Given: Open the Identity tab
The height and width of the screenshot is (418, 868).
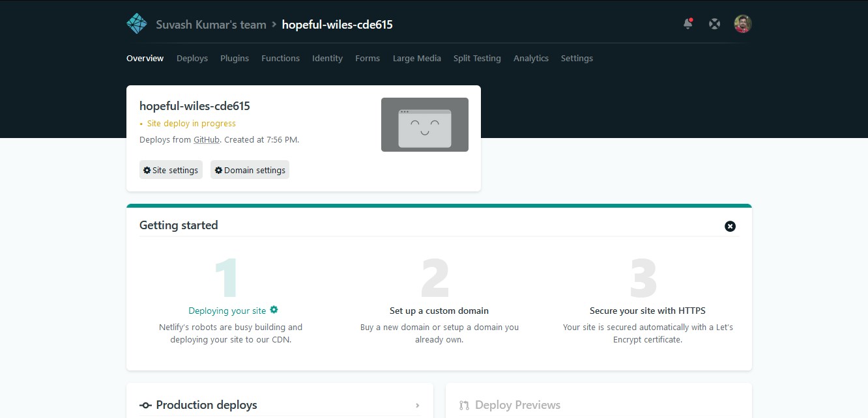Looking at the screenshot, I should (327, 59).
